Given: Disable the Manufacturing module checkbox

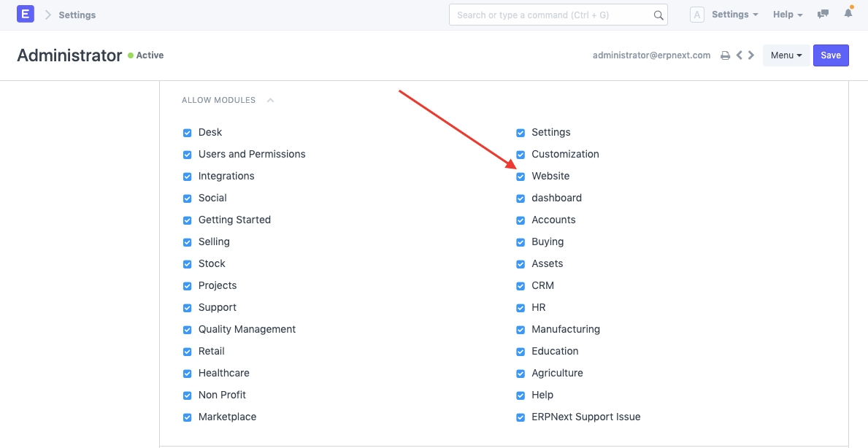Looking at the screenshot, I should pos(521,330).
